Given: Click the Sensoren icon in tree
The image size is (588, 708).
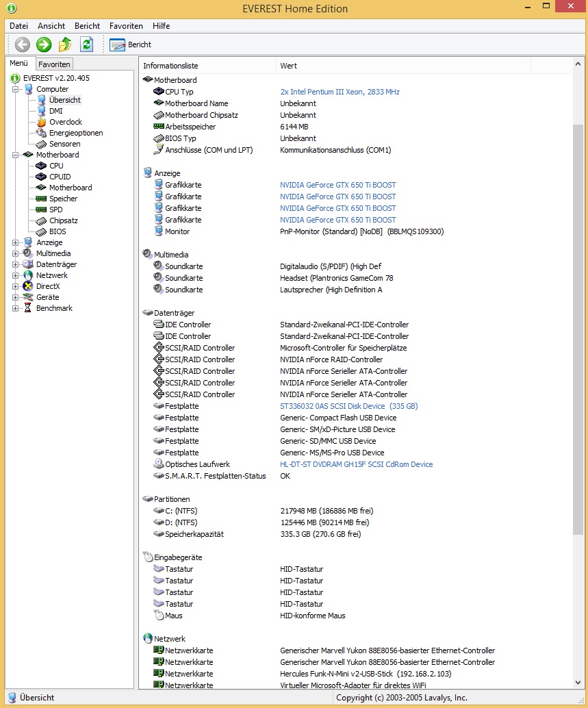Looking at the screenshot, I should point(42,144).
